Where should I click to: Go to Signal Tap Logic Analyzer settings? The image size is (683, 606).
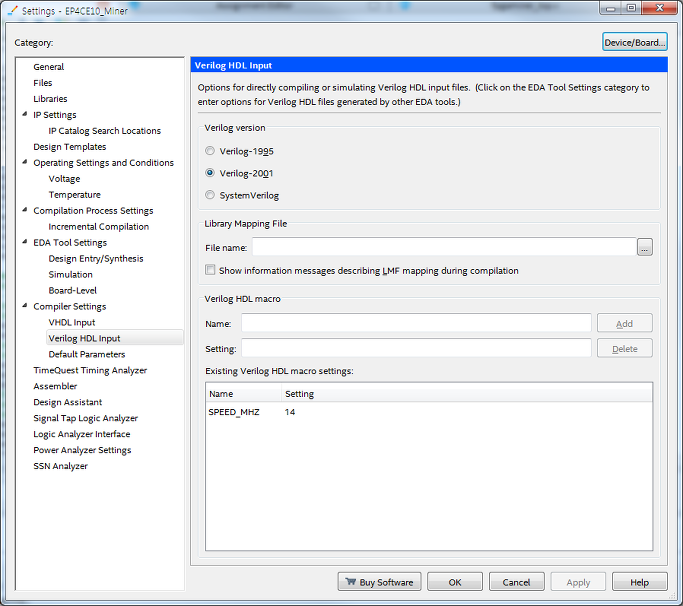click(85, 419)
